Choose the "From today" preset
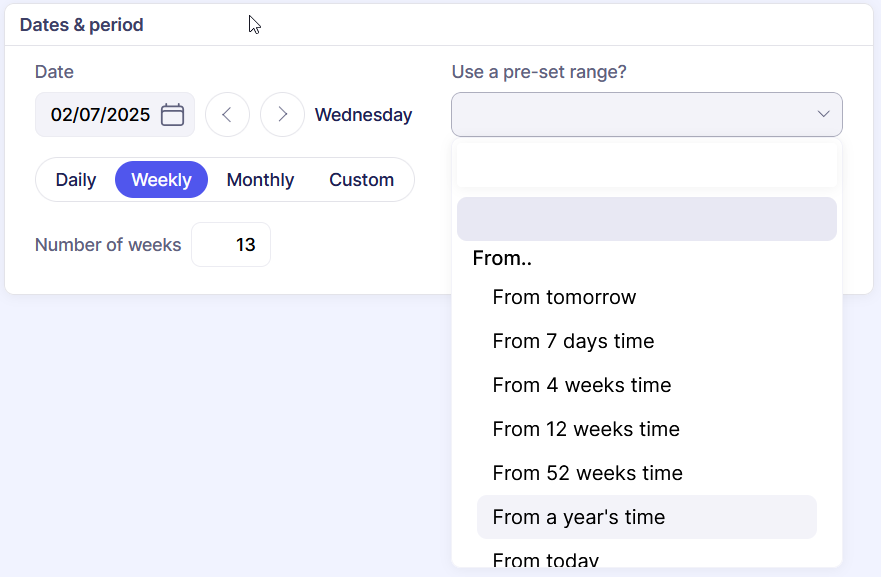 [x=545, y=559]
